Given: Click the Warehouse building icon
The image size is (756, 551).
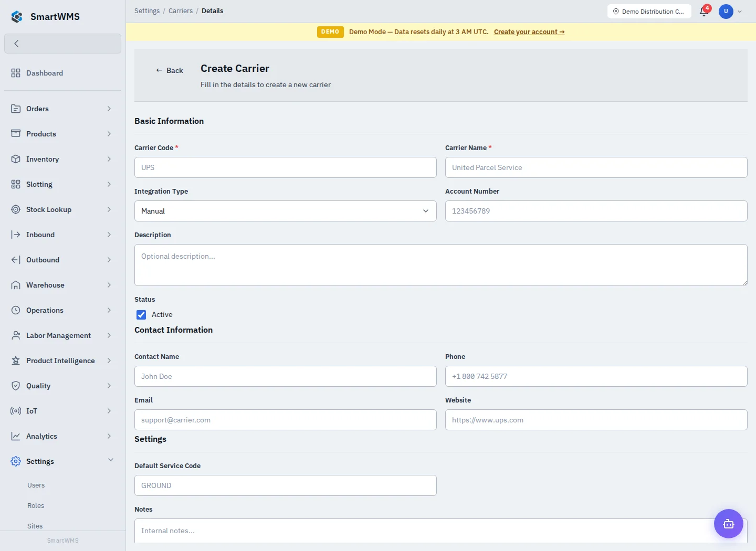Looking at the screenshot, I should pos(16,285).
